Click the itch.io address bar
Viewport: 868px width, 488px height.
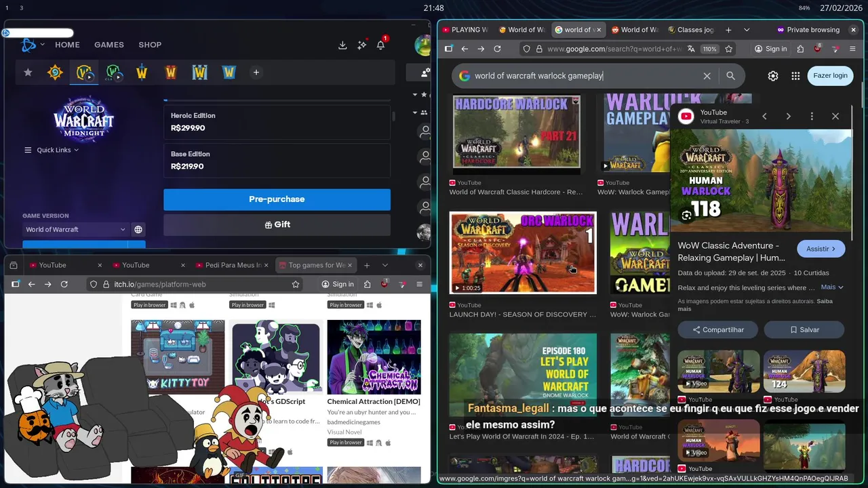coord(193,285)
